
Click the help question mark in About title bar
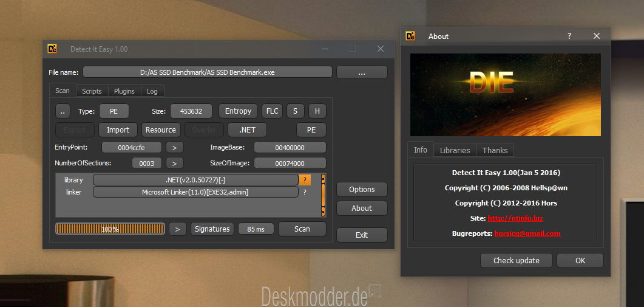[569, 36]
